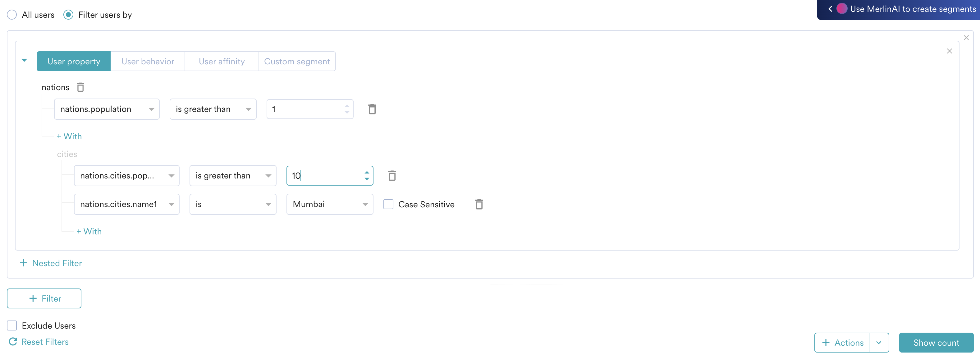Close the outer filter panel
980x360 pixels.
point(966,37)
